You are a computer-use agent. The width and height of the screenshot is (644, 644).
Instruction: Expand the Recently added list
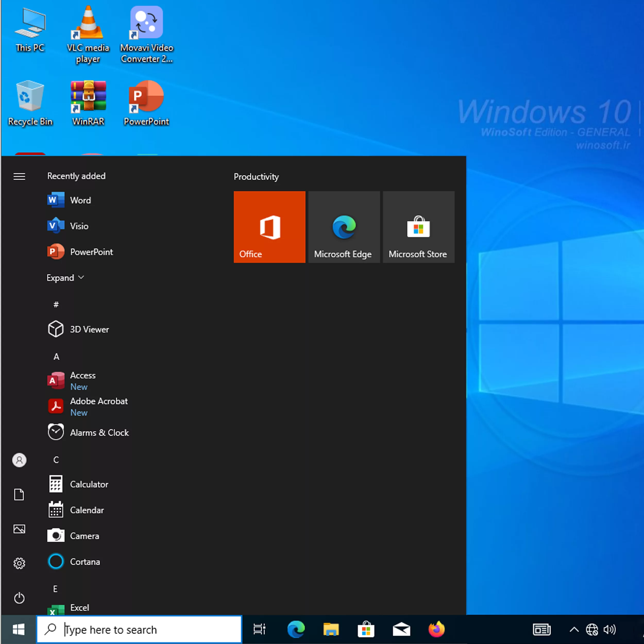(65, 278)
